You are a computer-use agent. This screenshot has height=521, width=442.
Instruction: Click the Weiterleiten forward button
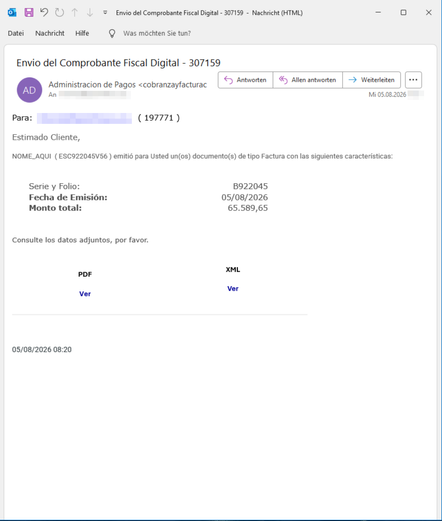click(x=371, y=80)
